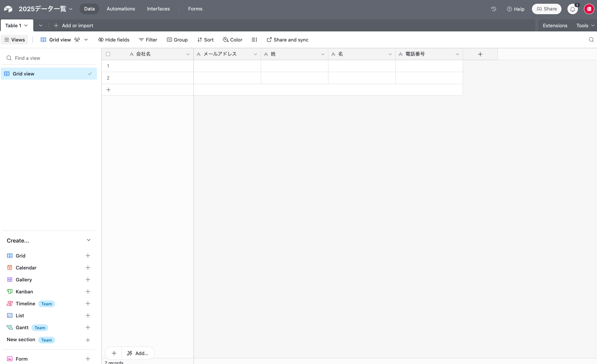The image size is (597, 364).
Task: Toggle the Views sidebar
Action: [x=15, y=40]
